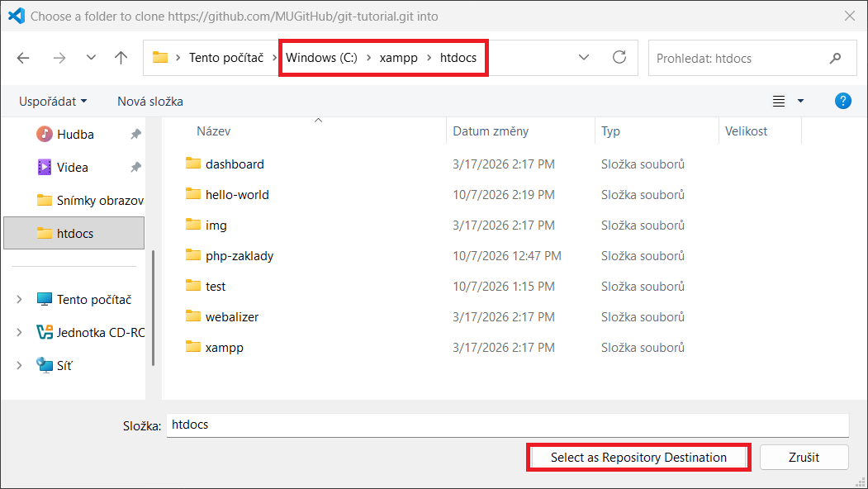
Task: Expand the Tento počítač tree node
Action: [x=19, y=300]
